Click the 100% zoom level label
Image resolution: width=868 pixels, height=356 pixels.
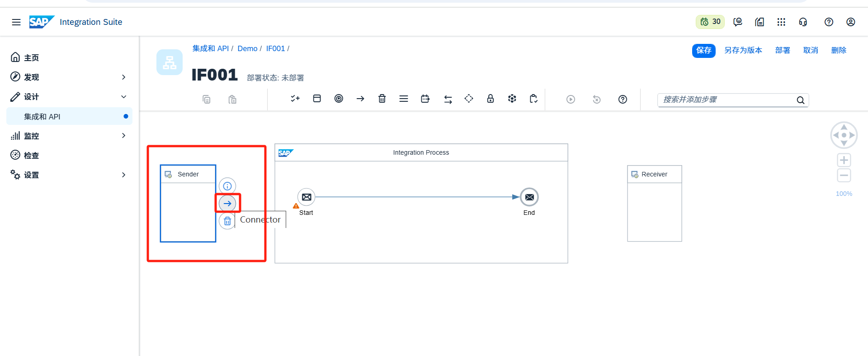[844, 194]
